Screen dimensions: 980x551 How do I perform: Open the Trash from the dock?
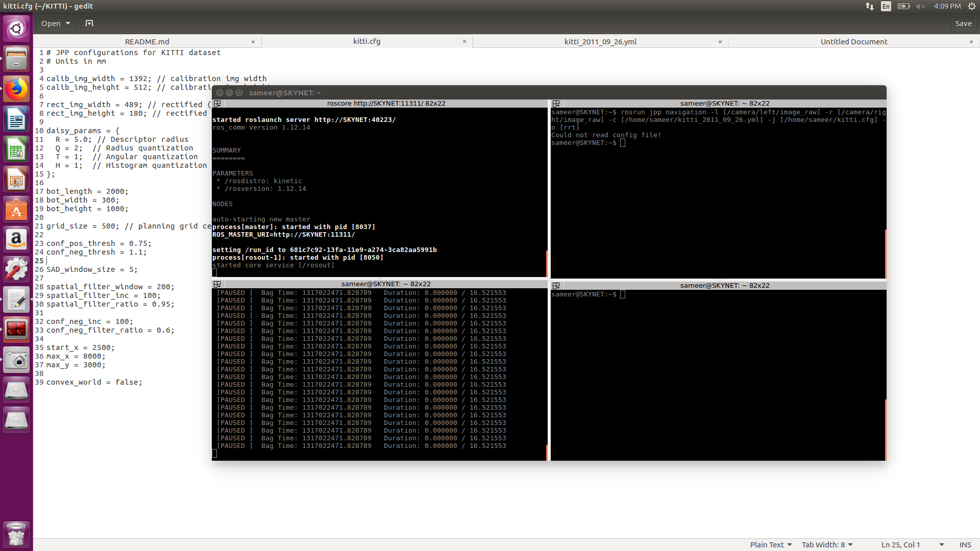(17, 534)
